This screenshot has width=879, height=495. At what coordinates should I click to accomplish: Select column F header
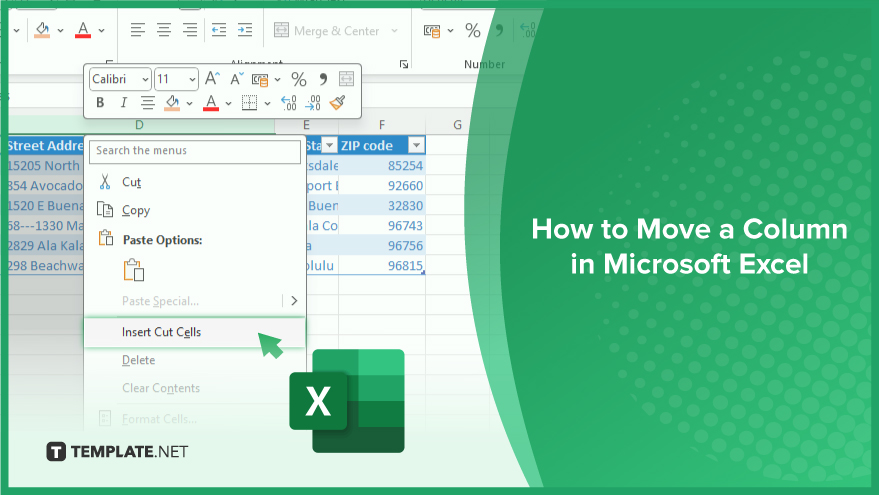(382, 125)
